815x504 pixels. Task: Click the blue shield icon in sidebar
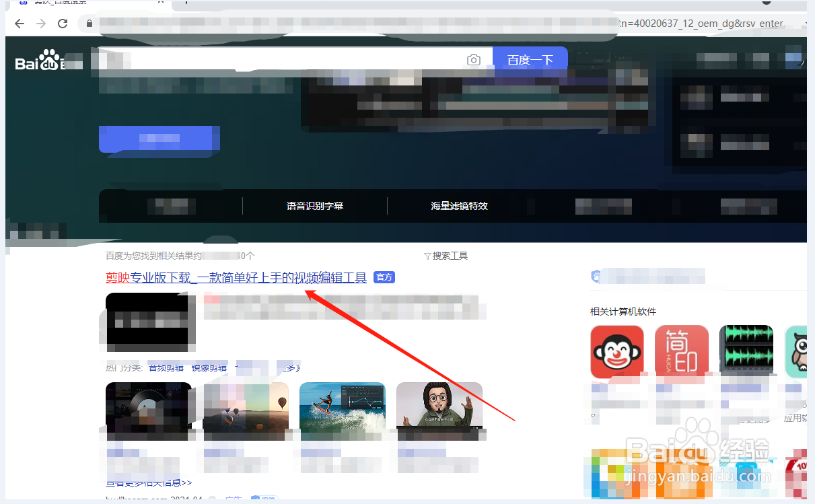[595, 276]
